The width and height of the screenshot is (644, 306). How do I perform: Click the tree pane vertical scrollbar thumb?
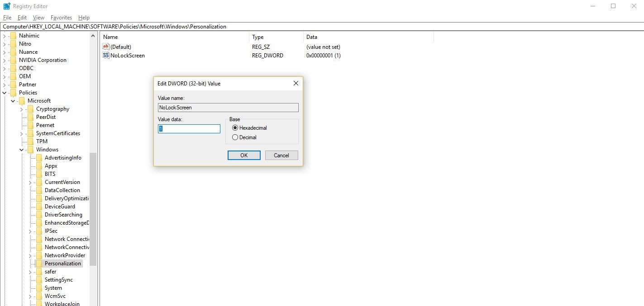tap(93, 209)
